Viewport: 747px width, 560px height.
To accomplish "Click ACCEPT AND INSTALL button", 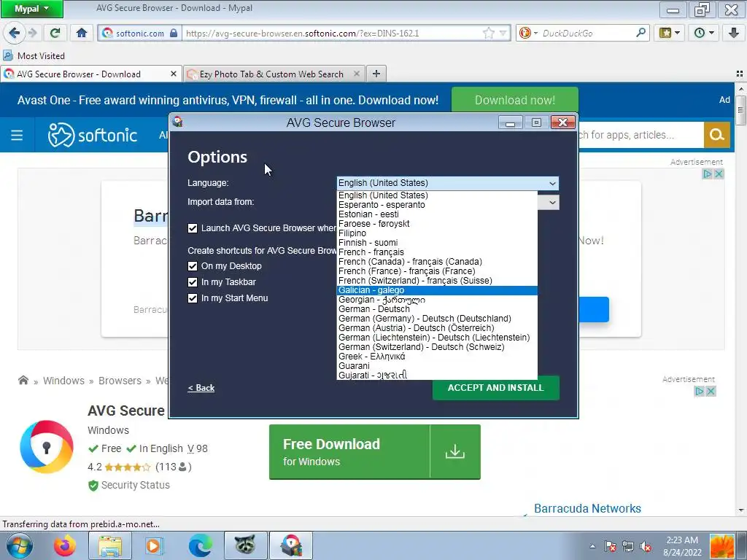I will [x=495, y=388].
